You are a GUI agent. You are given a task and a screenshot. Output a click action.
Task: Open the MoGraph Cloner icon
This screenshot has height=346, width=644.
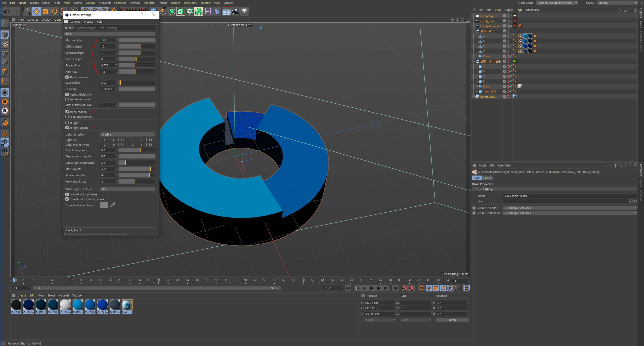point(199,11)
